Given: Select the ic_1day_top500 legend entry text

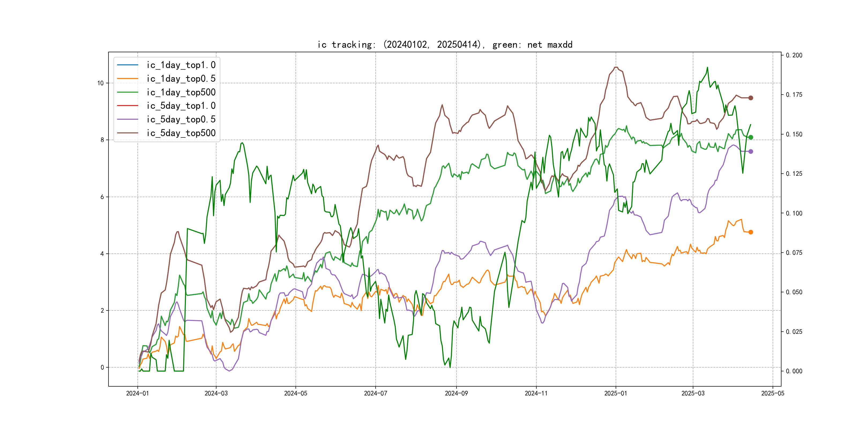Looking at the screenshot, I should tap(181, 92).
